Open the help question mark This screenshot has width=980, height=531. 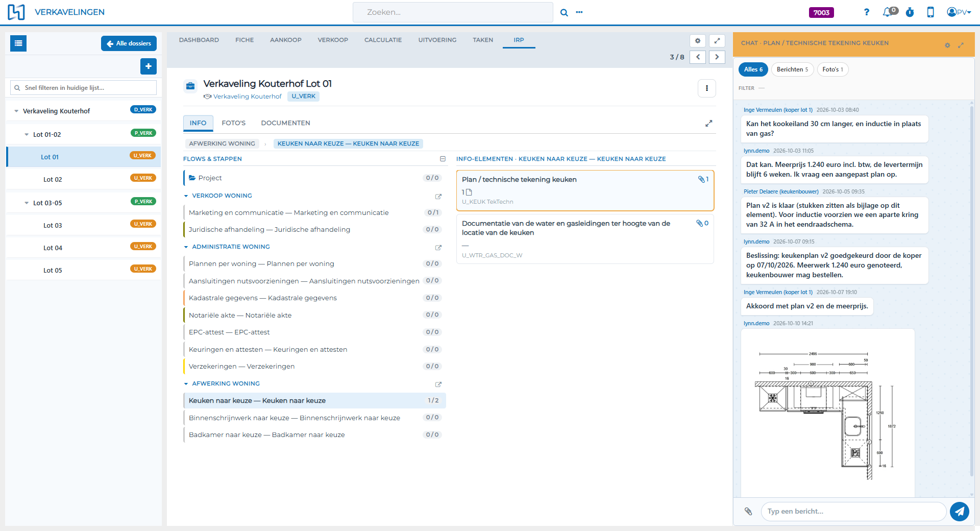click(x=866, y=12)
